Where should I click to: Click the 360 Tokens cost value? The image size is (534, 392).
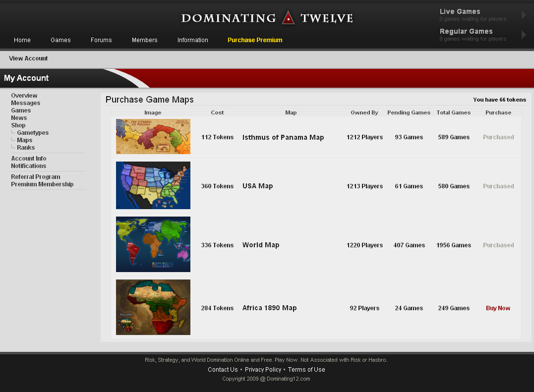[x=217, y=186]
